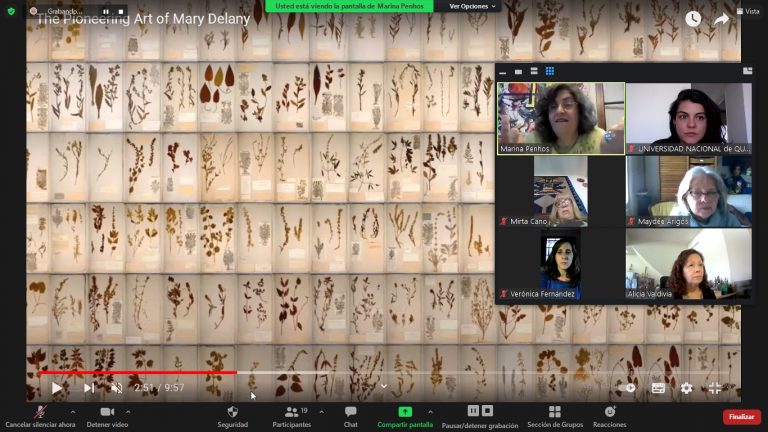
Task: Expand video options arrow beside Detener video
Action: (x=128, y=411)
